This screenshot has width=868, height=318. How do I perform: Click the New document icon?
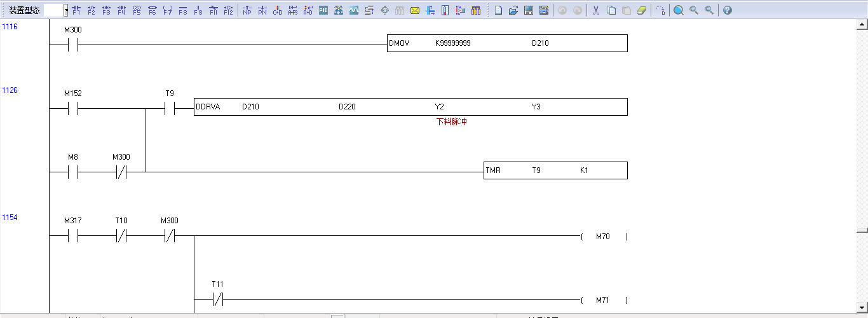pos(498,10)
